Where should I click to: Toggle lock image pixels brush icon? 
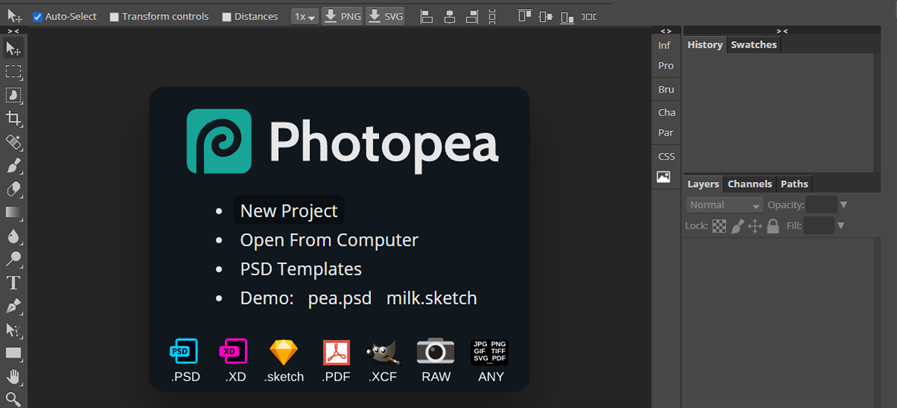point(737,227)
